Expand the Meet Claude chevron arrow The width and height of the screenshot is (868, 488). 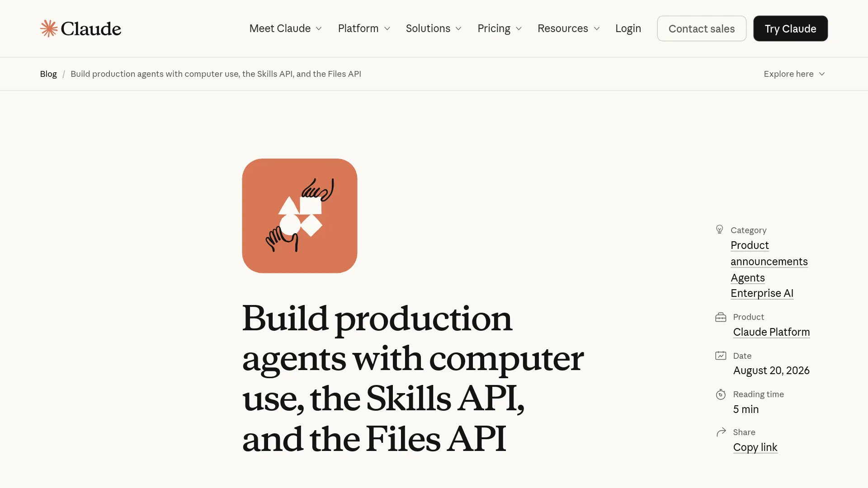click(319, 28)
